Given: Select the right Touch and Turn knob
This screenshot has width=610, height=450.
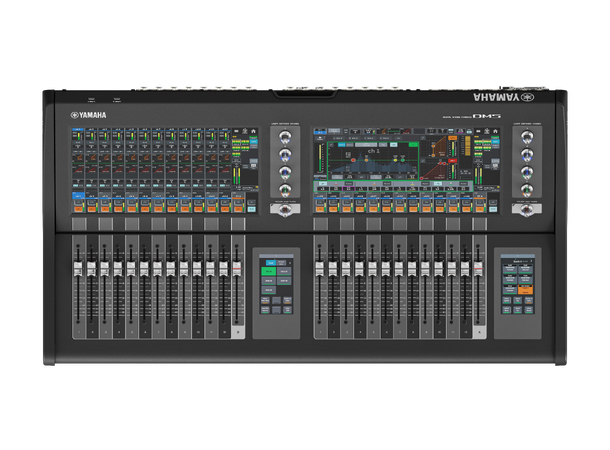Looking at the screenshot, I should [527, 210].
